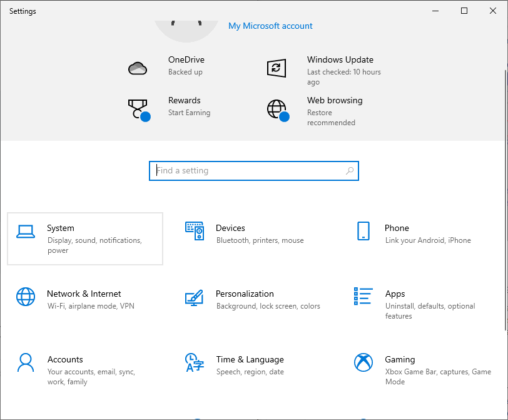Viewport: 508px width, 420px height.
Task: Open the Gaming Xbox icon
Action: click(363, 362)
